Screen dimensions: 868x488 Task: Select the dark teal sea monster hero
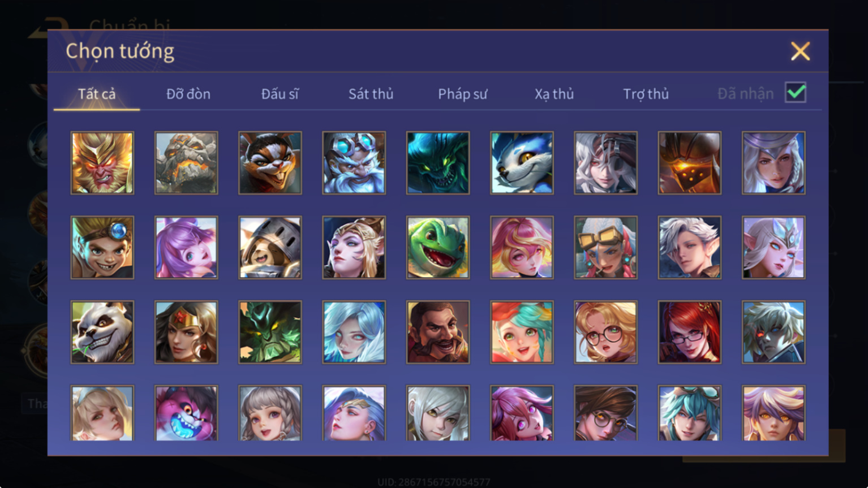[x=438, y=163]
